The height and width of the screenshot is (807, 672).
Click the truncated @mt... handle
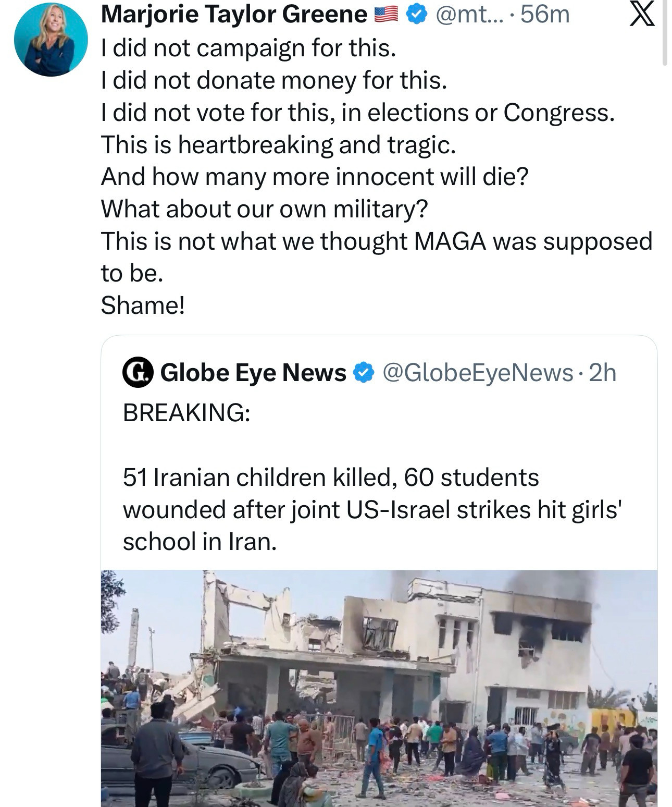[x=462, y=15]
